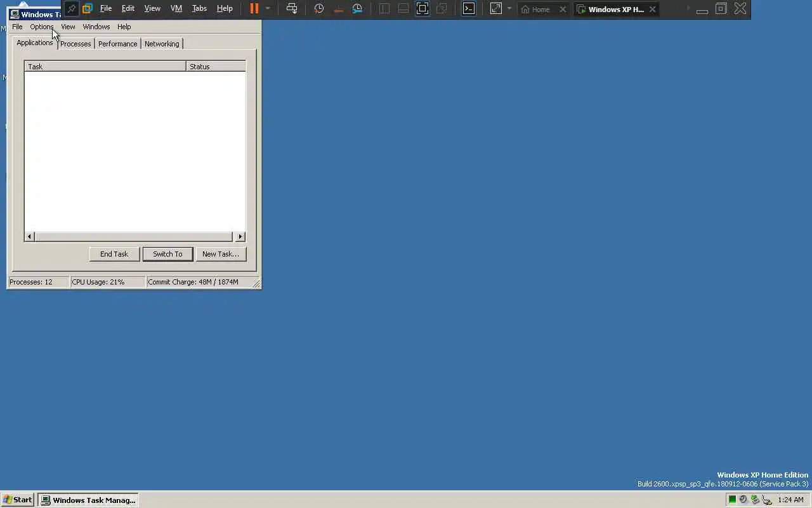Click the take snapshot clock icon
Viewport: 812px width, 508px height.
[x=319, y=9]
